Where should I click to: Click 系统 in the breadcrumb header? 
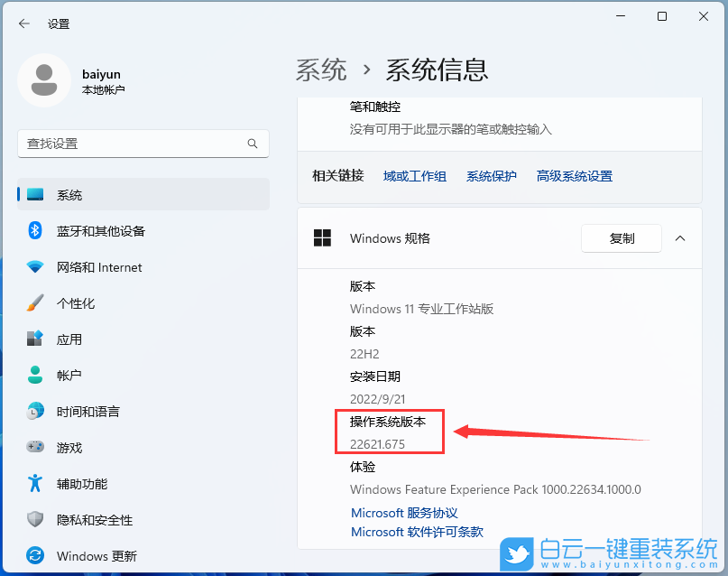tap(320, 69)
